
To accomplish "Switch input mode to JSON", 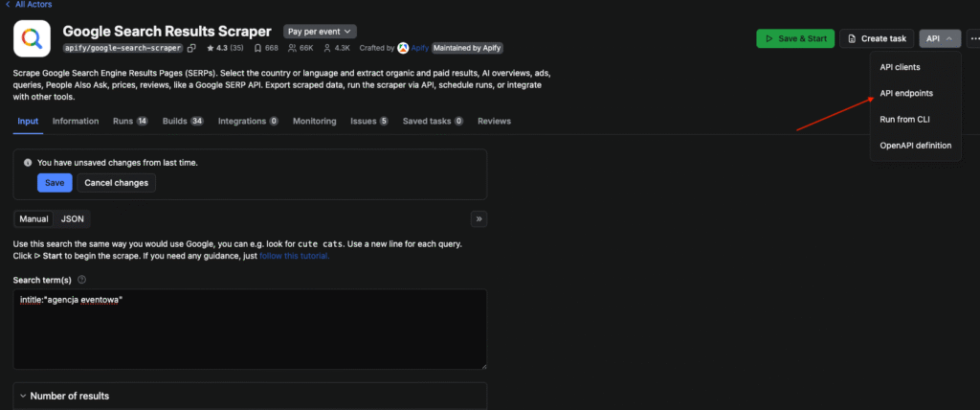I will click(73, 218).
